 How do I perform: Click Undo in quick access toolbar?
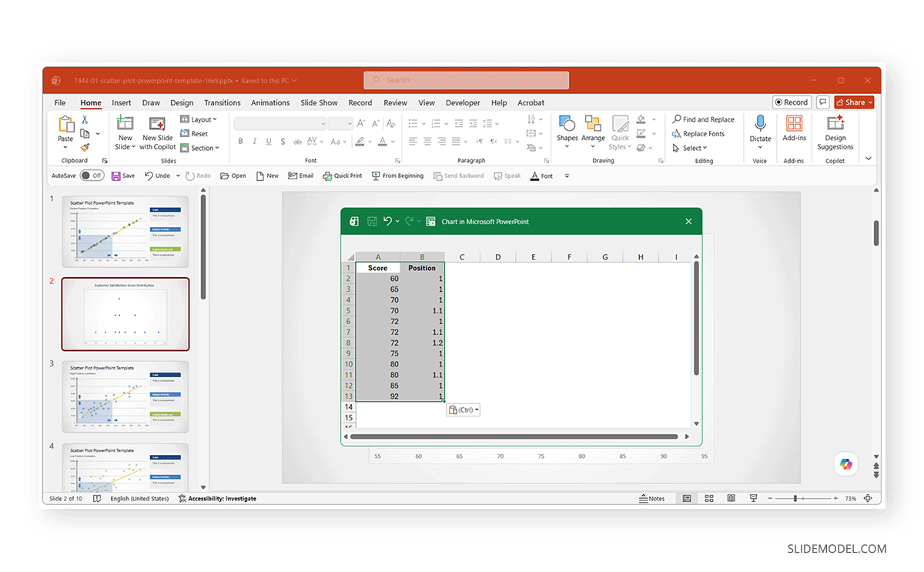point(157,176)
